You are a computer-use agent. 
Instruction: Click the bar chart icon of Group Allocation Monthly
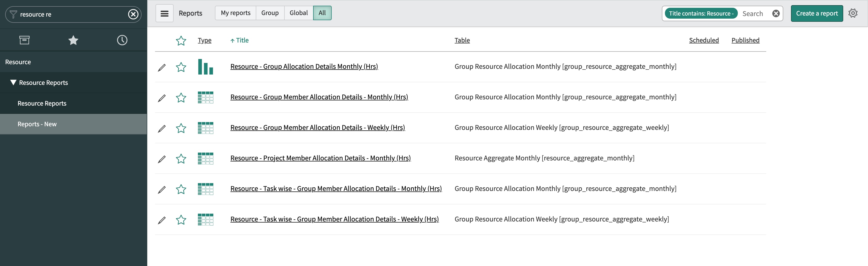pos(206,67)
